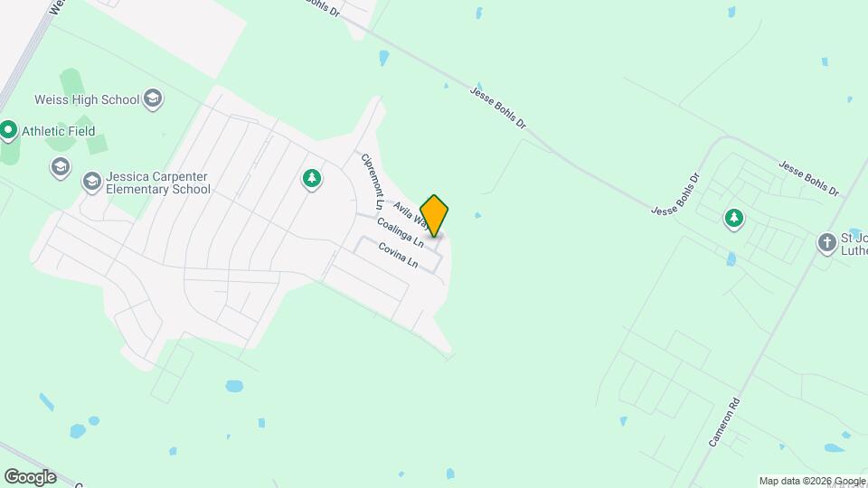This screenshot has height=488, width=868.
Task: Select the Jessica Carpenter Elementary School label
Action: coord(158,183)
